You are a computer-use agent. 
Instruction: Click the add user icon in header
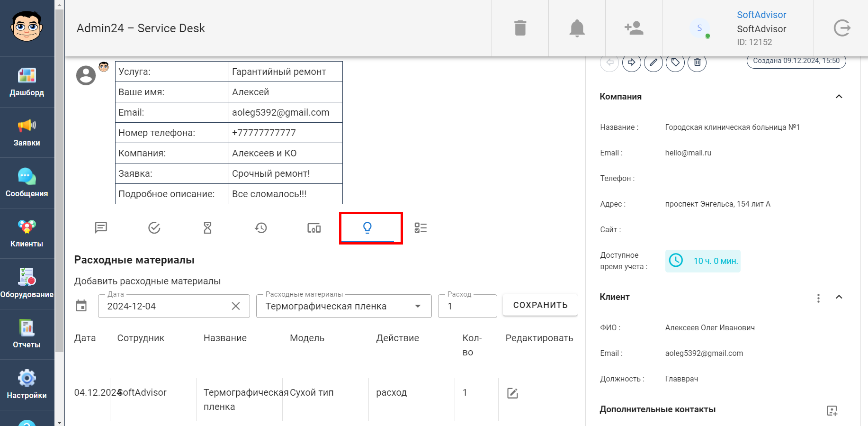pyautogui.click(x=634, y=28)
